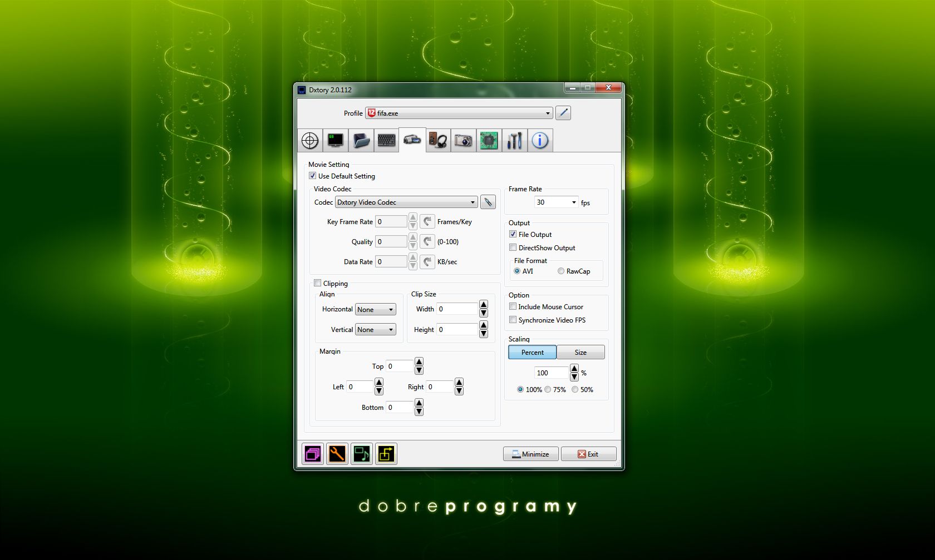Open the Hotkey tab with keyboard icon
Viewport: 935px width, 560px height.
(x=387, y=140)
